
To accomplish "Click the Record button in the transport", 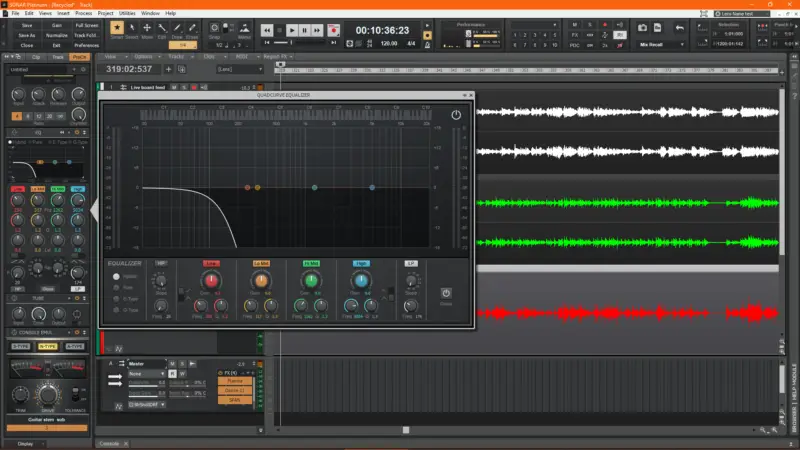I will click(x=334, y=31).
